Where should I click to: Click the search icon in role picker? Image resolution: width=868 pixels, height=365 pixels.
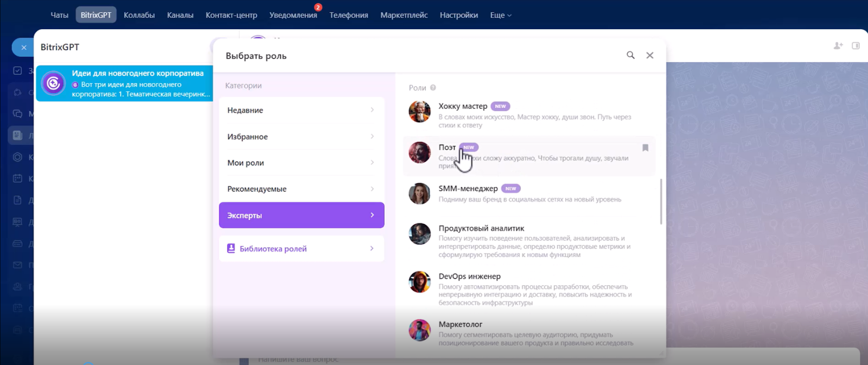[630, 55]
